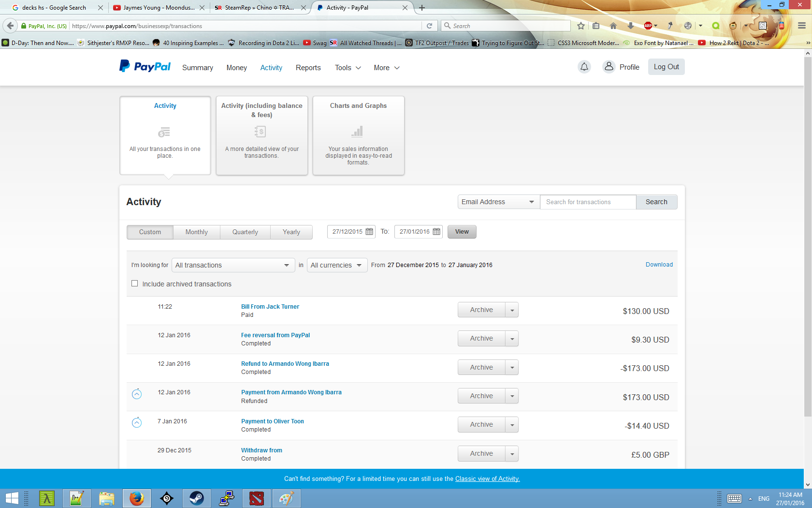Open the From date calendar picker

click(369, 232)
